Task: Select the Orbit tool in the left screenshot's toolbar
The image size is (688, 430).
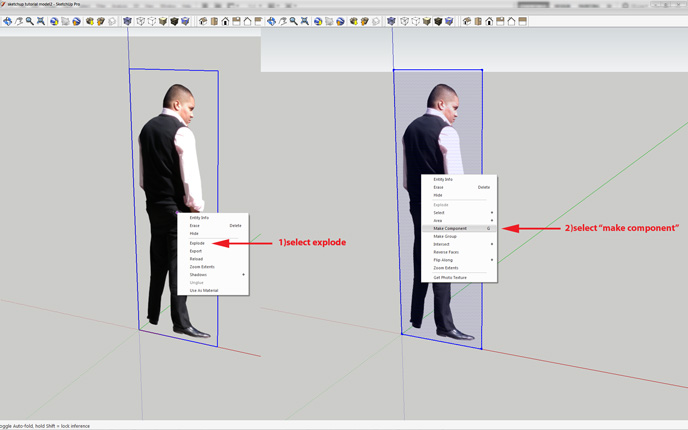Action: point(7,21)
